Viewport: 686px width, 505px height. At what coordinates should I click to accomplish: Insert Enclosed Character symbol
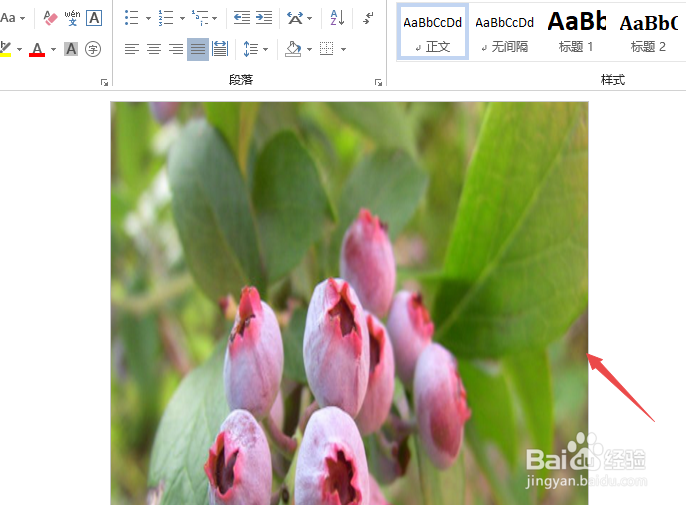point(93,49)
